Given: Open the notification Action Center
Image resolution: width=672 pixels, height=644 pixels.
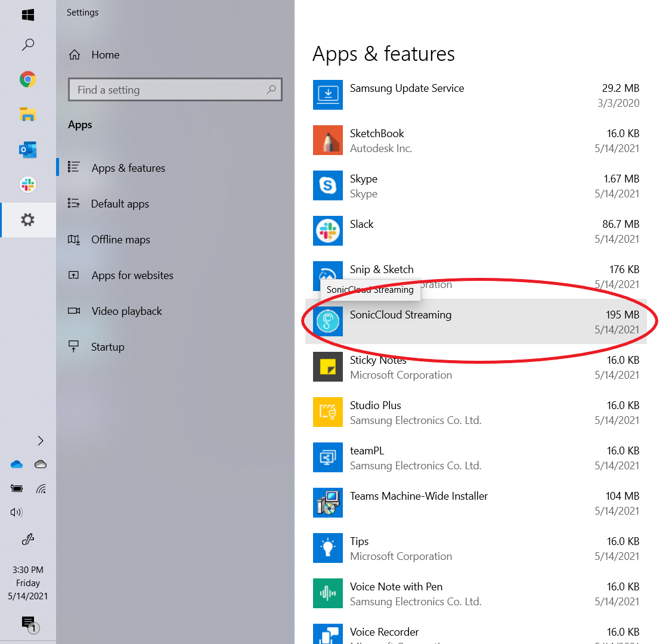Looking at the screenshot, I should click(28, 623).
